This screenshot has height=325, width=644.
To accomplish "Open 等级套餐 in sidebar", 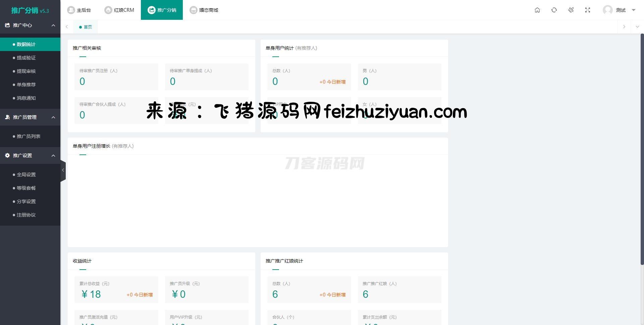I will [x=30, y=188].
